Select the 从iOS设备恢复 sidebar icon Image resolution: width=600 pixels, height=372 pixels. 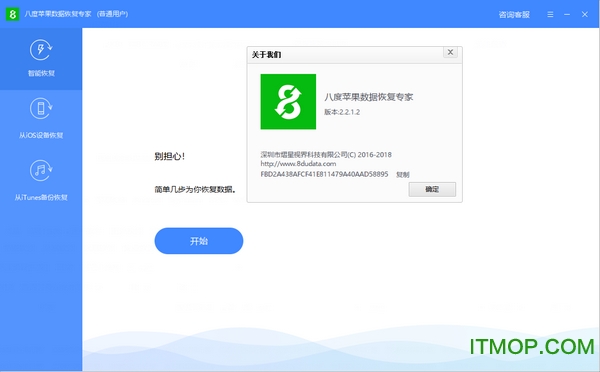[41, 109]
